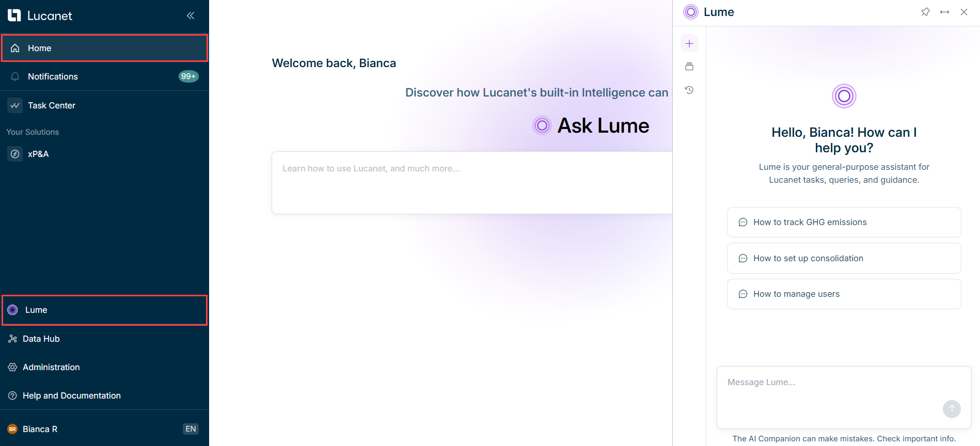Click the 99+ notifications badge
This screenshot has height=446, width=980.
pos(188,76)
